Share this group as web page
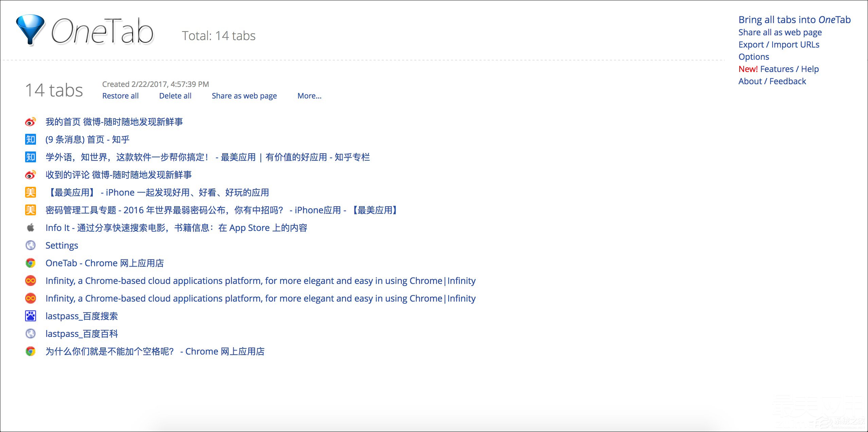This screenshot has height=432, width=868. click(244, 96)
